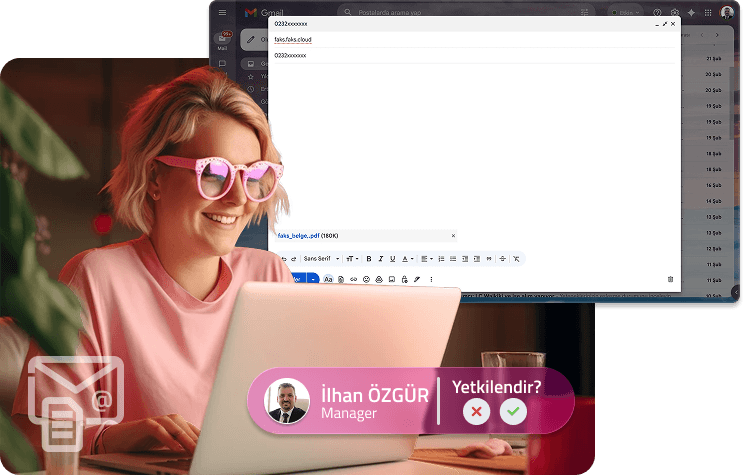Increase indent in compose toolbar
The image size is (744, 475).
(477, 259)
